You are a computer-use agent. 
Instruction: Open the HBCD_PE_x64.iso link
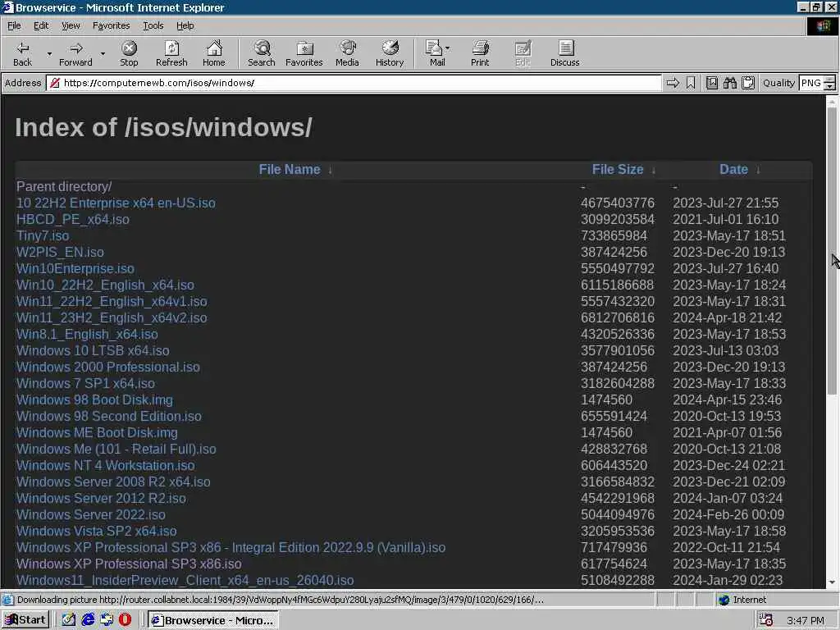(x=73, y=220)
